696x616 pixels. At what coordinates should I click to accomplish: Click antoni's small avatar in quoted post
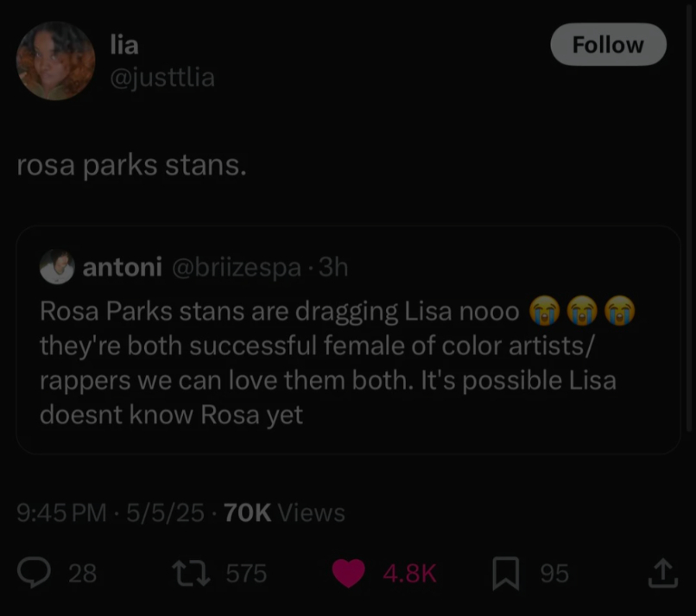(x=57, y=267)
